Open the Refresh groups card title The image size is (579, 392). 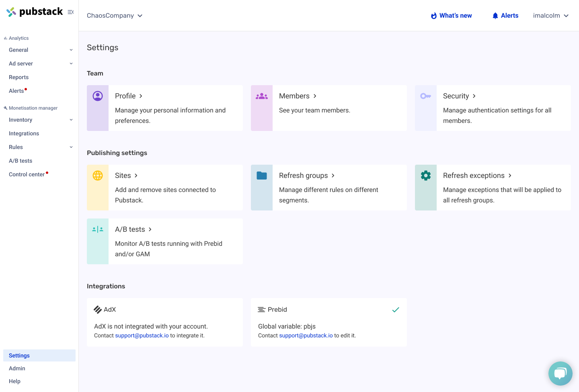click(x=304, y=176)
